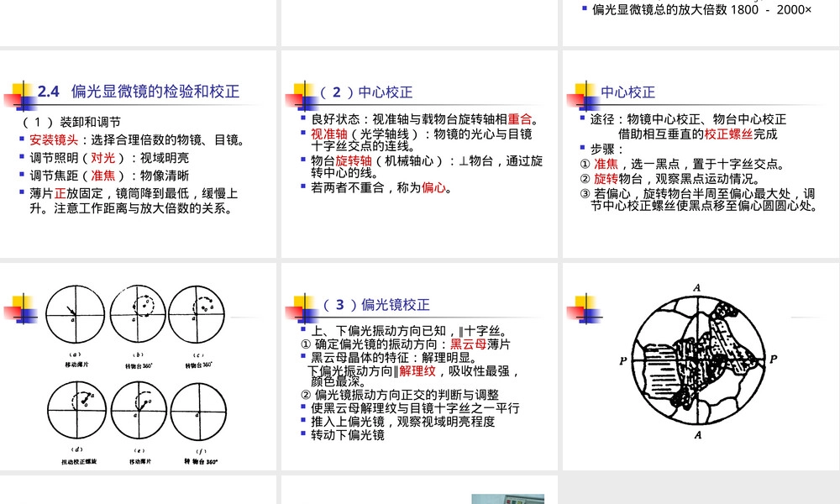Click the bullet starting 薄片正放固定
Screen dimensions: 840x504
(134, 201)
